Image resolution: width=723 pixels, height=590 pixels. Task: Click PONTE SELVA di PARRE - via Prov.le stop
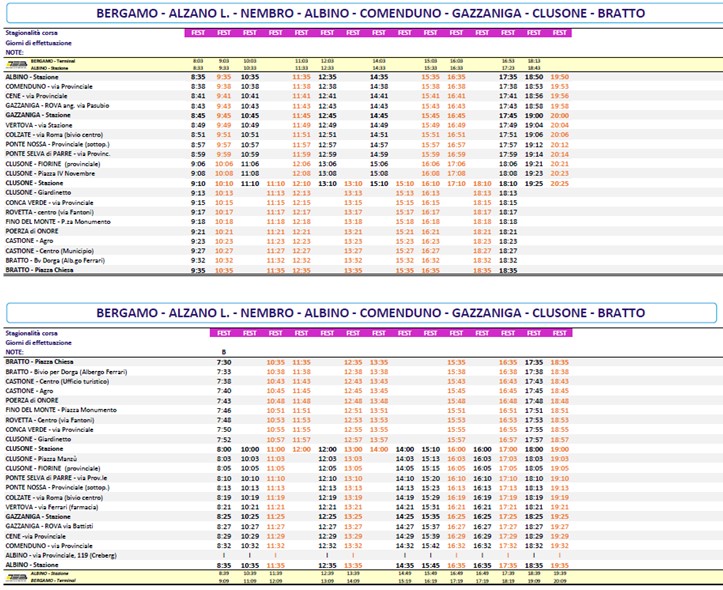point(56,478)
